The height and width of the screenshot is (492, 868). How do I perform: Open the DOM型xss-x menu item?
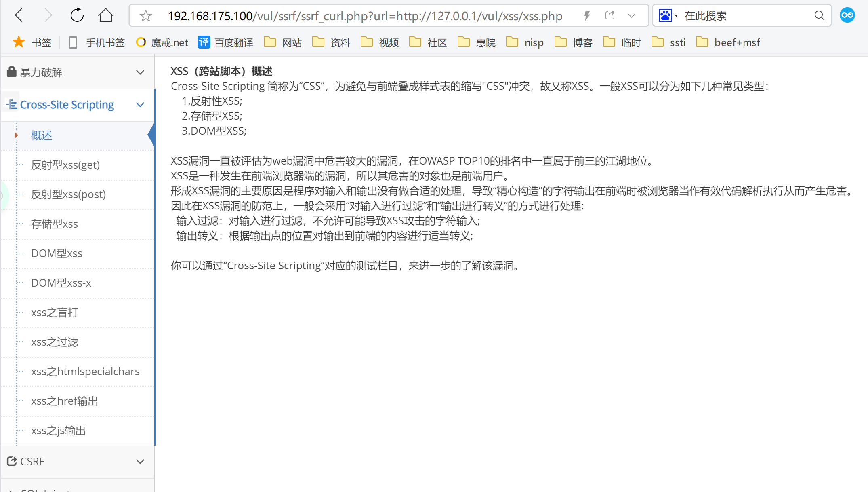[x=61, y=283]
